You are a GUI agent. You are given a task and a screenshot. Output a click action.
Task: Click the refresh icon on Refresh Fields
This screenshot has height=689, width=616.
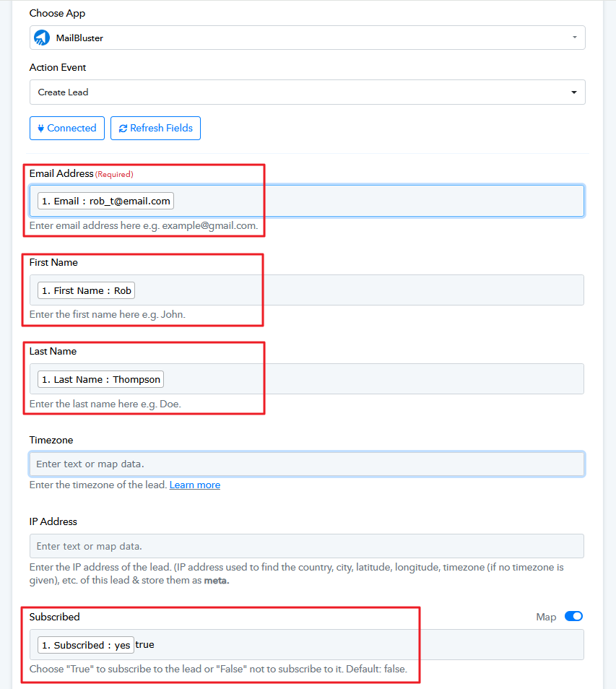123,129
